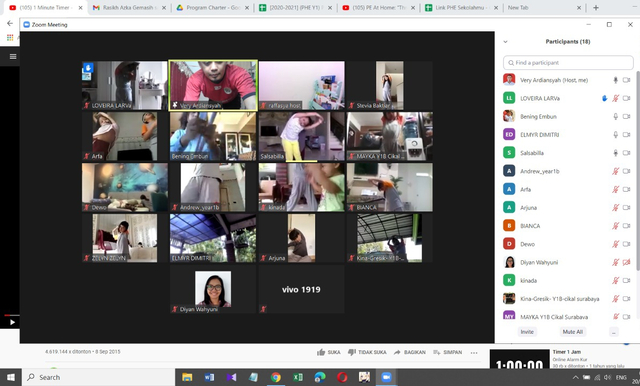Screen dimensions: 640x386
Task: Open Chrome from the taskbar
Action: [x=276, y=377]
